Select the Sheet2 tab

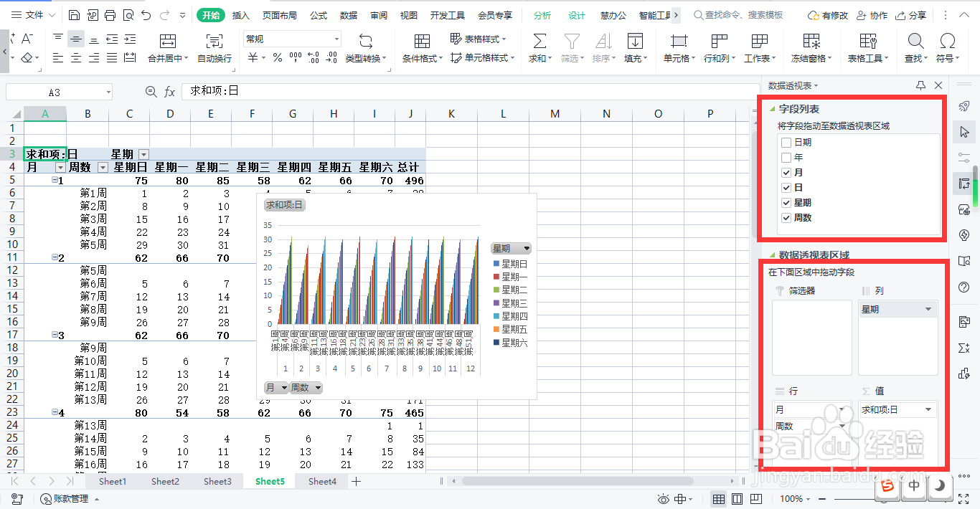pyautogui.click(x=164, y=481)
